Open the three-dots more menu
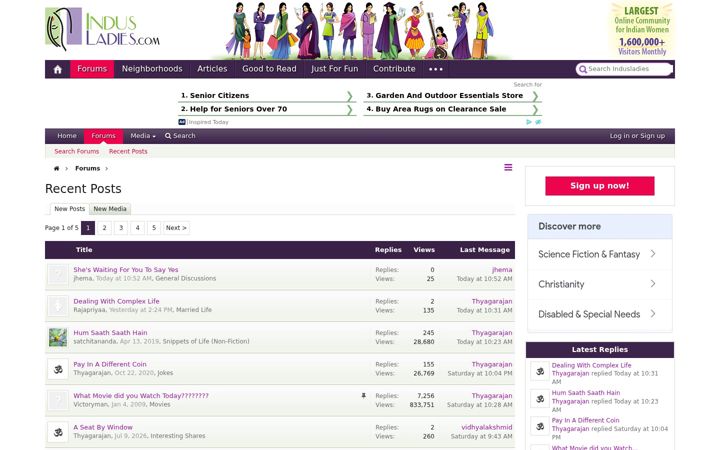Screen dimensions: 720x450 (x=435, y=69)
